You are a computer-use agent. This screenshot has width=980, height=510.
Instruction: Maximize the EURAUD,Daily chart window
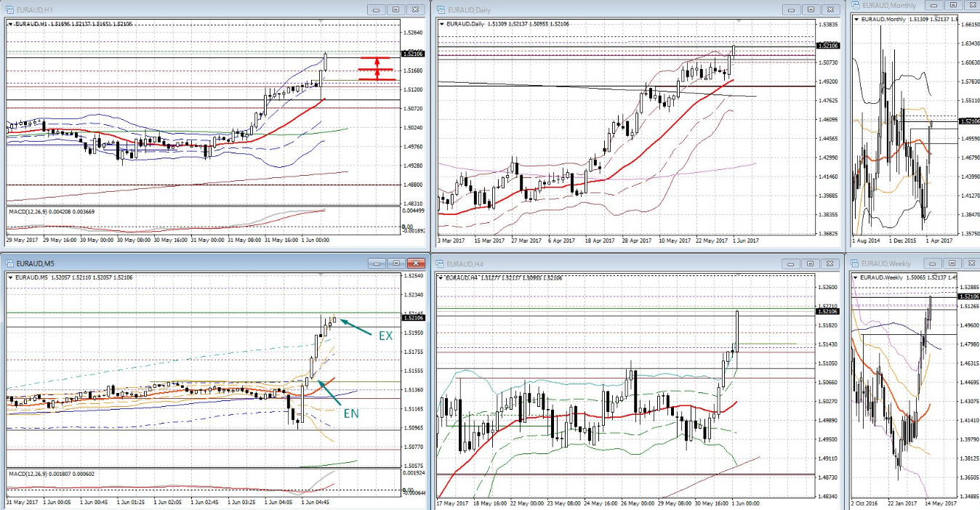pyautogui.click(x=811, y=9)
